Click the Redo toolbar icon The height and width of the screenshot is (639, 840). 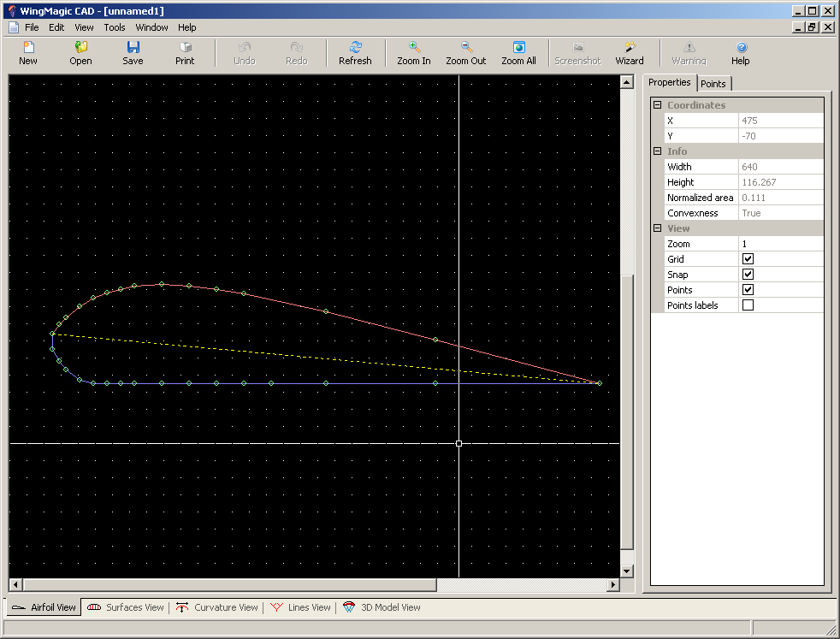click(x=296, y=47)
